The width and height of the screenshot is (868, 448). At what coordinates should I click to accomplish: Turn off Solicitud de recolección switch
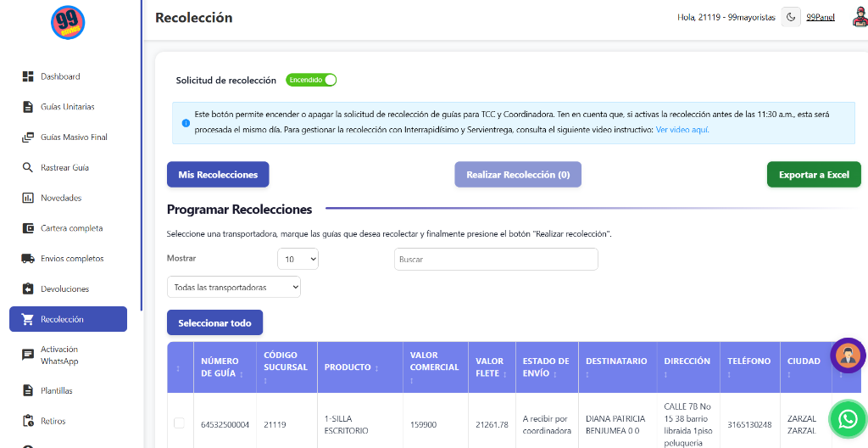pos(311,80)
